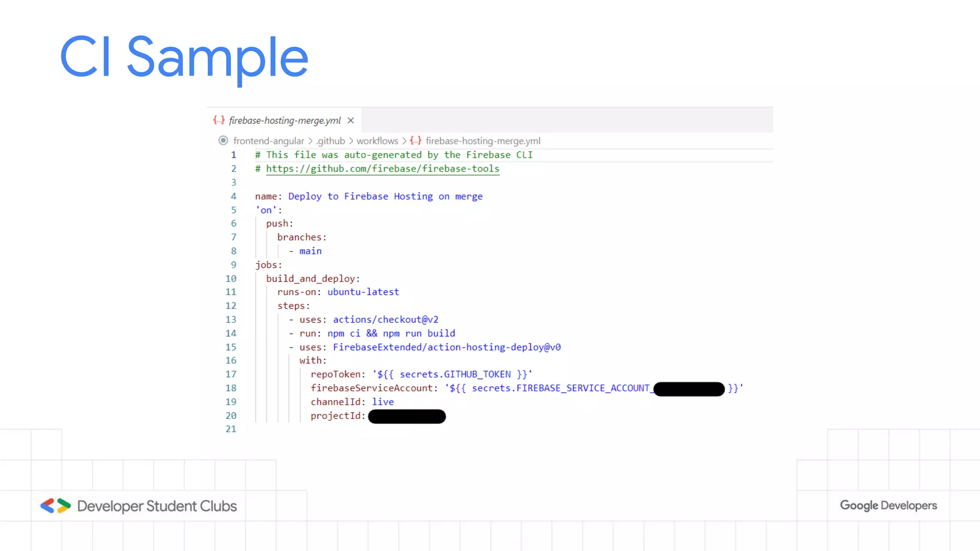Click the Developer Student Clubs logo icon

coord(56,506)
